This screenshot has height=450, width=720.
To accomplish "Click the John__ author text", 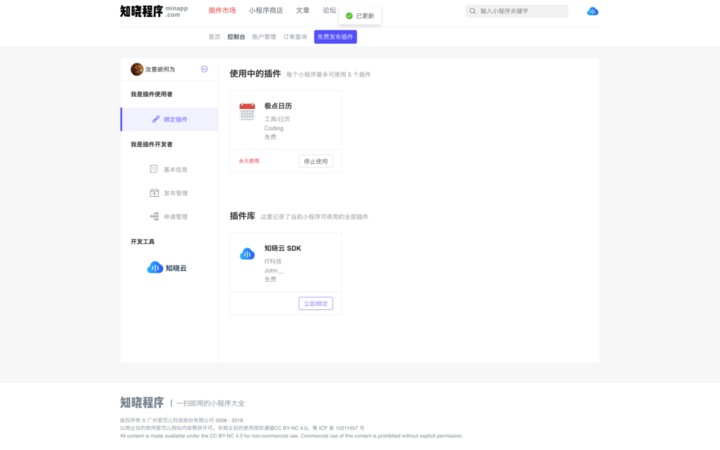I will coord(274,270).
